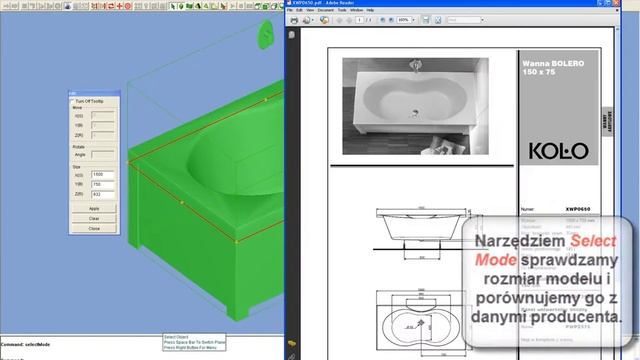
Task: Click the Clear button in Edit dialog
Action: 94,218
